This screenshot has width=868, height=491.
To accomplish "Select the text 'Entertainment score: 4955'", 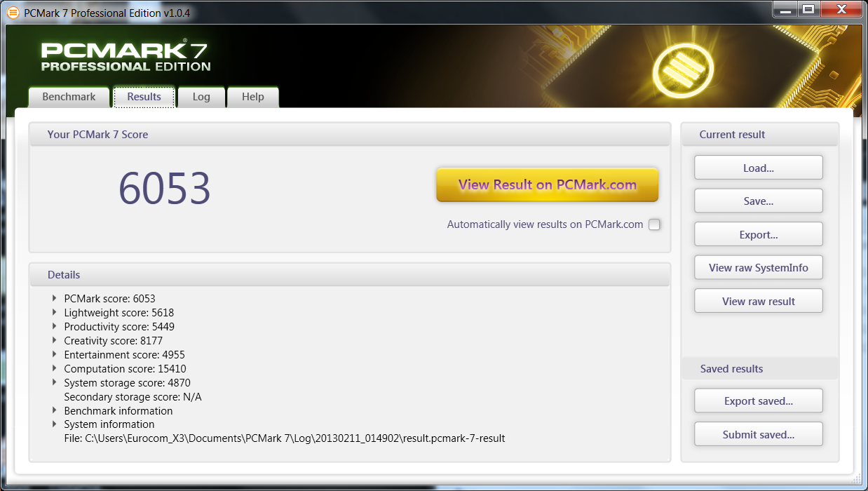I will tap(124, 355).
